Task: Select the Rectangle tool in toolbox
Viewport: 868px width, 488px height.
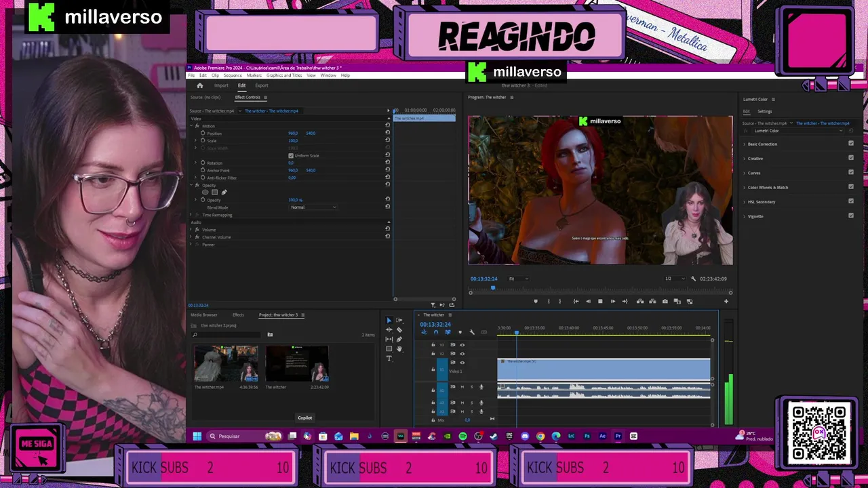Action: 389,348
